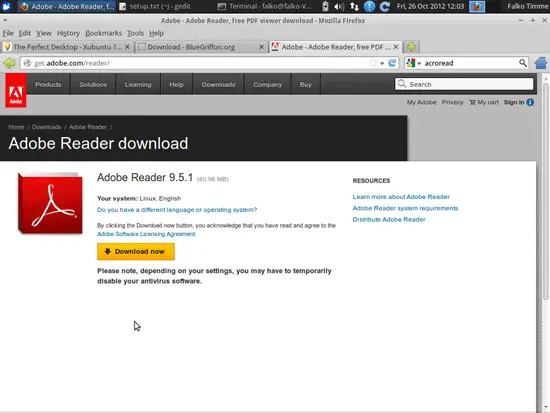Click the Privacy link

(x=452, y=102)
